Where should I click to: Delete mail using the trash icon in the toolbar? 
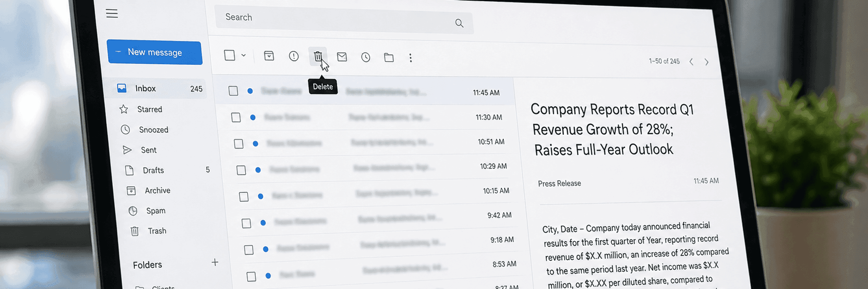(x=318, y=57)
